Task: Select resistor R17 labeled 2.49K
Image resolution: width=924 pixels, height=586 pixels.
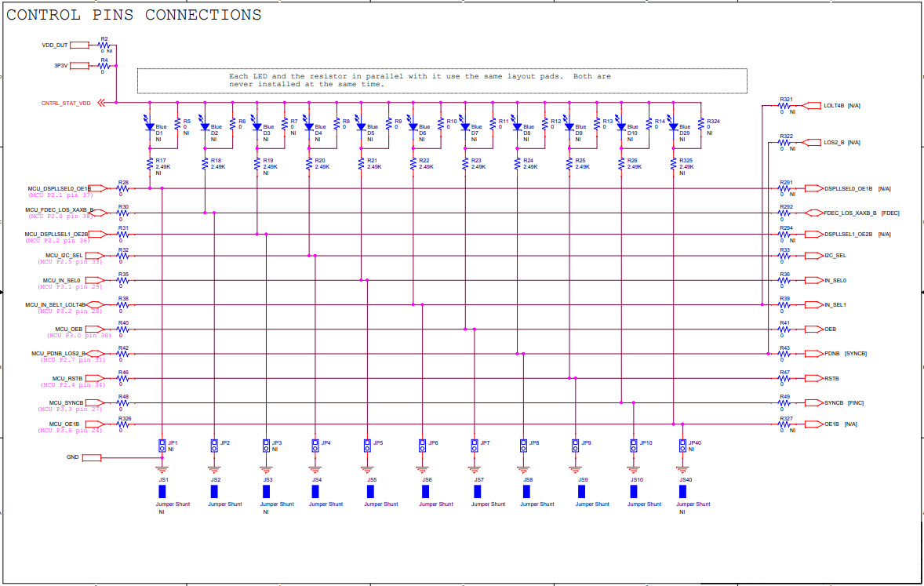Action: coord(149,166)
